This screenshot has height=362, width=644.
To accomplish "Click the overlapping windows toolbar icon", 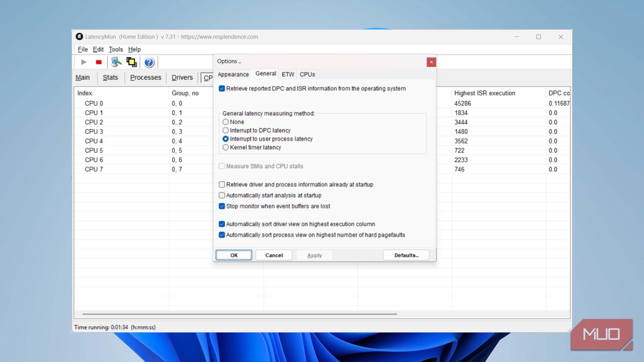I will click(131, 62).
